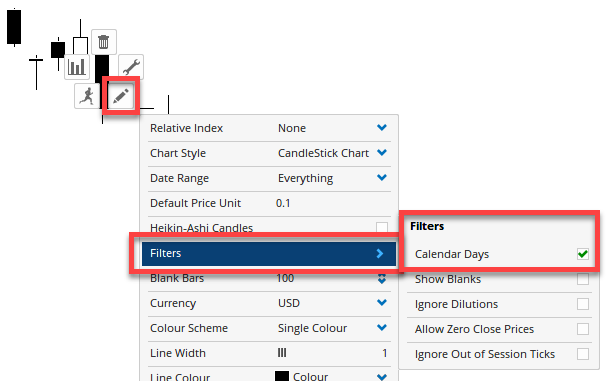Screen dimensions: 610x381
Task: Open the bar chart indicators icon
Action: [77, 67]
